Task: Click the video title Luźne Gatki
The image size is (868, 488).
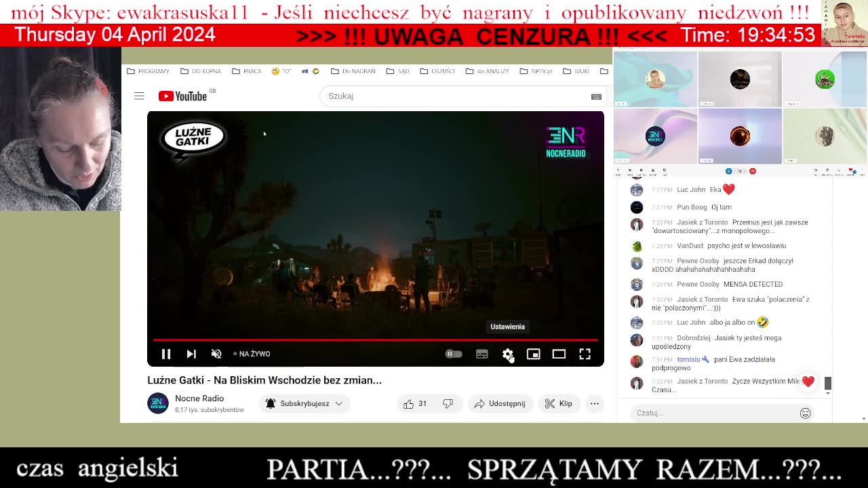Action: tap(264, 380)
